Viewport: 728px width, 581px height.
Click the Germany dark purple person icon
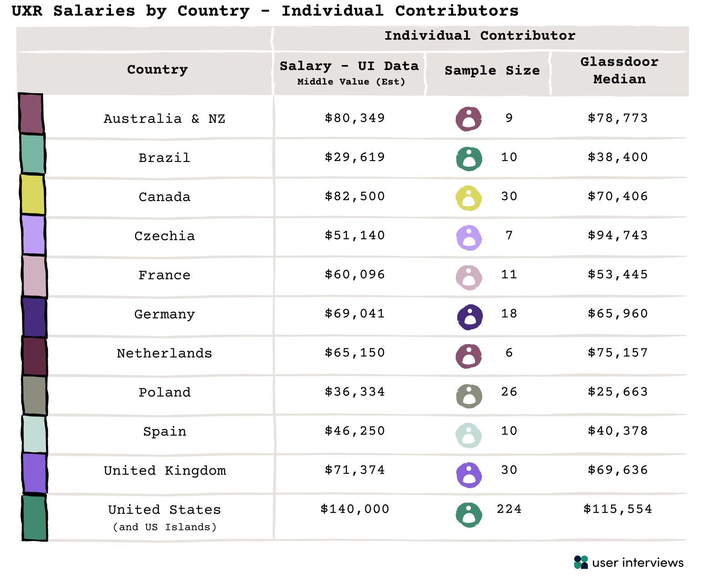(470, 317)
